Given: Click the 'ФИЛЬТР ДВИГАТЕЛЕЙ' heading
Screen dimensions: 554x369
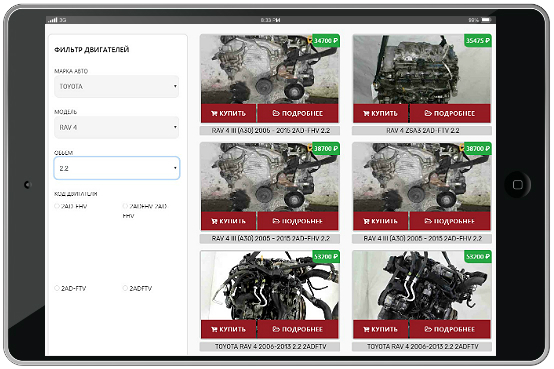Looking at the screenshot, I should [x=92, y=49].
